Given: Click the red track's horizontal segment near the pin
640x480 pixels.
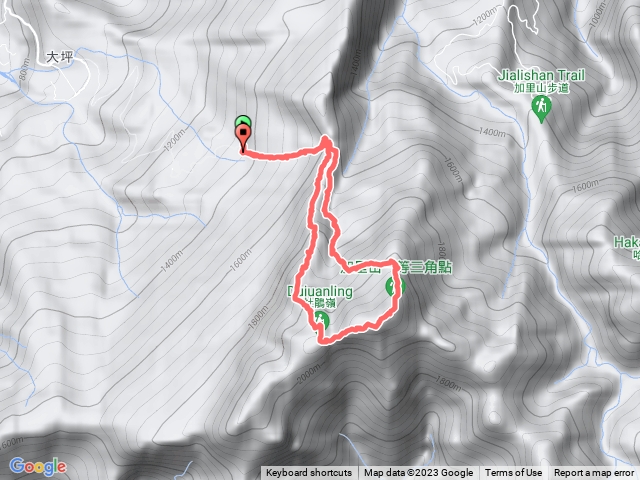Looking at the screenshot, I should [282, 155].
